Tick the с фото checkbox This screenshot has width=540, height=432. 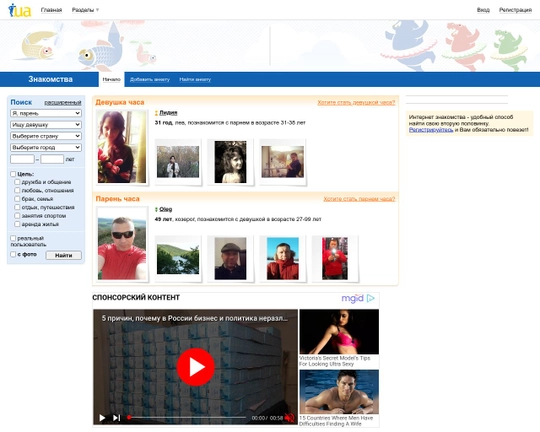[13, 254]
